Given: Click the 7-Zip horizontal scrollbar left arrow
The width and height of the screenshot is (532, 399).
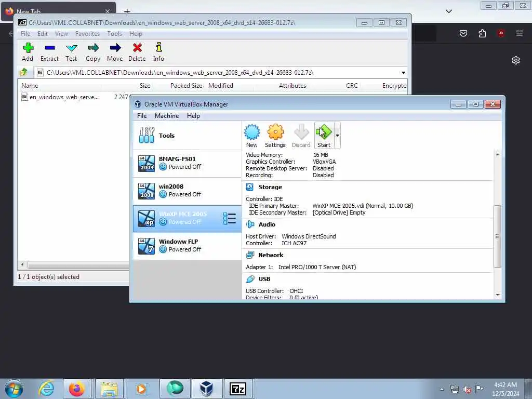Looking at the screenshot, I should pyautogui.click(x=23, y=264).
